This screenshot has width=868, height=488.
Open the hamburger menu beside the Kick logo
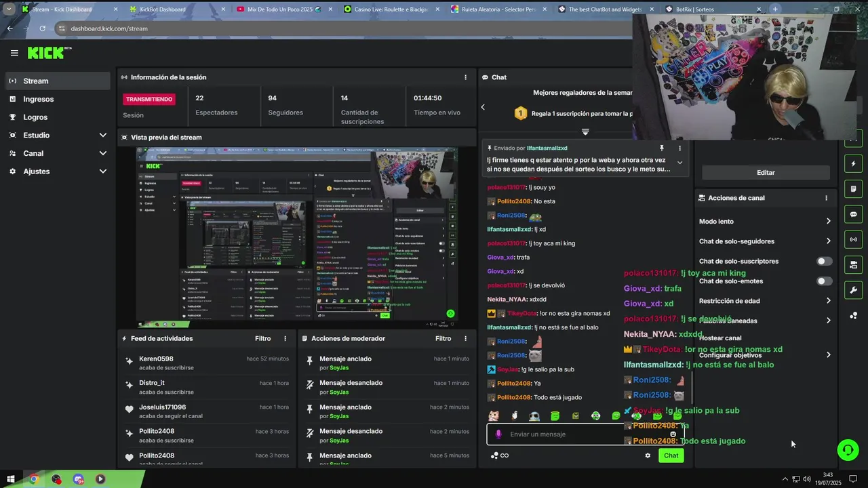coord(14,53)
